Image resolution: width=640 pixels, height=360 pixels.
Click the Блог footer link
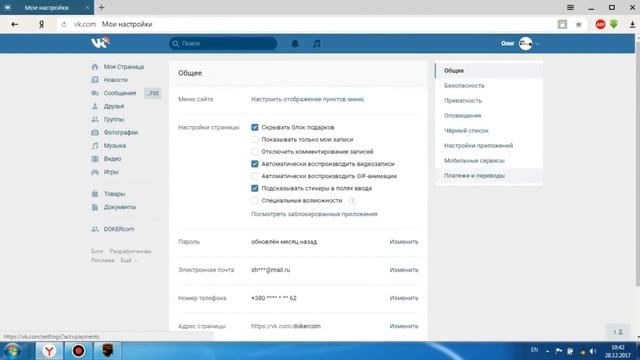(97, 251)
